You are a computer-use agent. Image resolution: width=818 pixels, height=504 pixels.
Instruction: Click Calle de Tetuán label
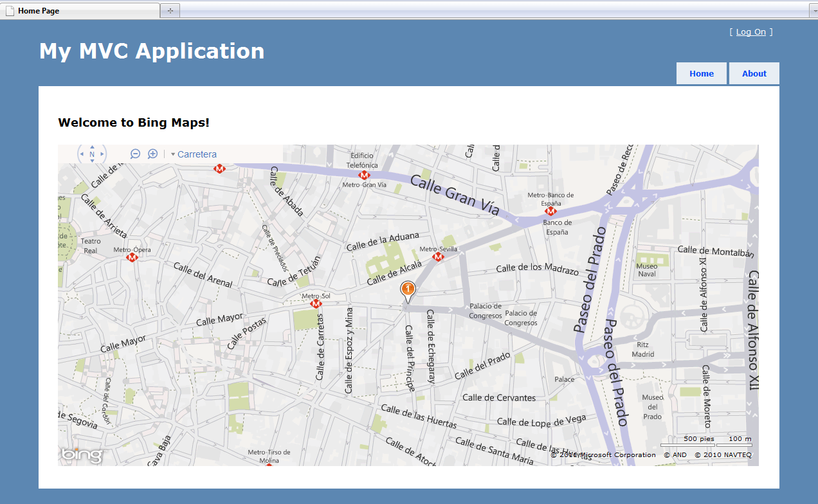click(x=294, y=271)
